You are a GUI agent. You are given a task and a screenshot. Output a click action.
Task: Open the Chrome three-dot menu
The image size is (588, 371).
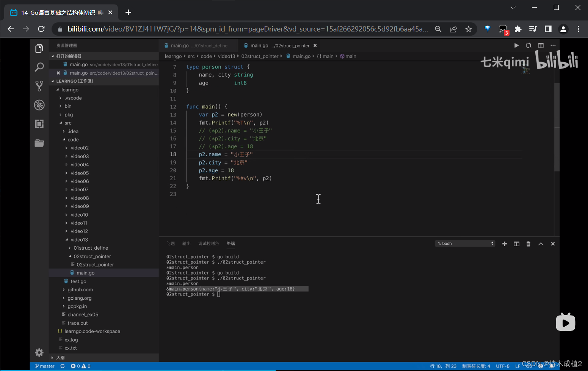coord(579,29)
